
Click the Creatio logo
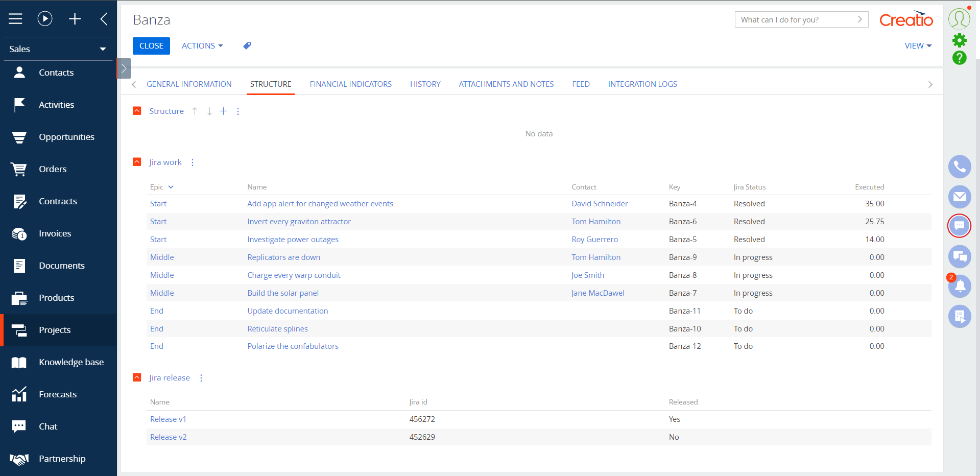point(906,19)
